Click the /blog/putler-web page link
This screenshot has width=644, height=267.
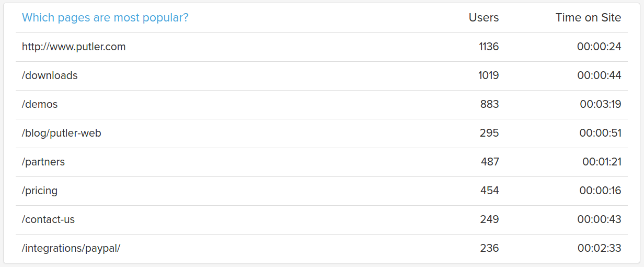tap(62, 133)
